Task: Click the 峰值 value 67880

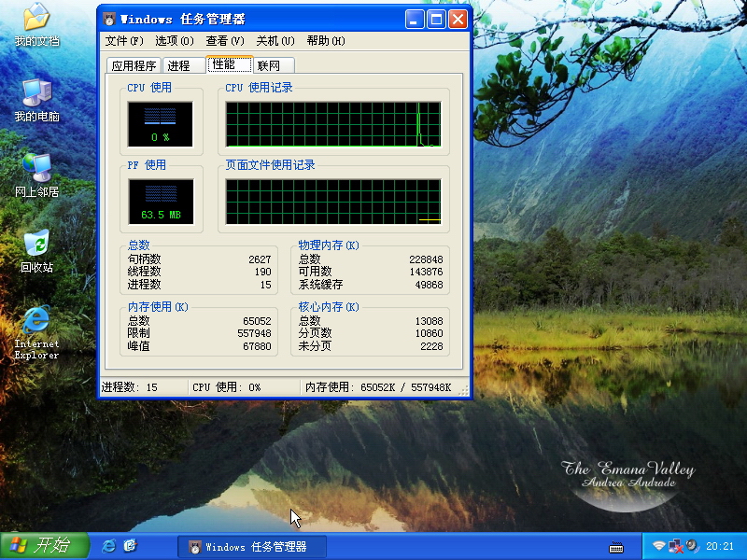Action: [258, 346]
